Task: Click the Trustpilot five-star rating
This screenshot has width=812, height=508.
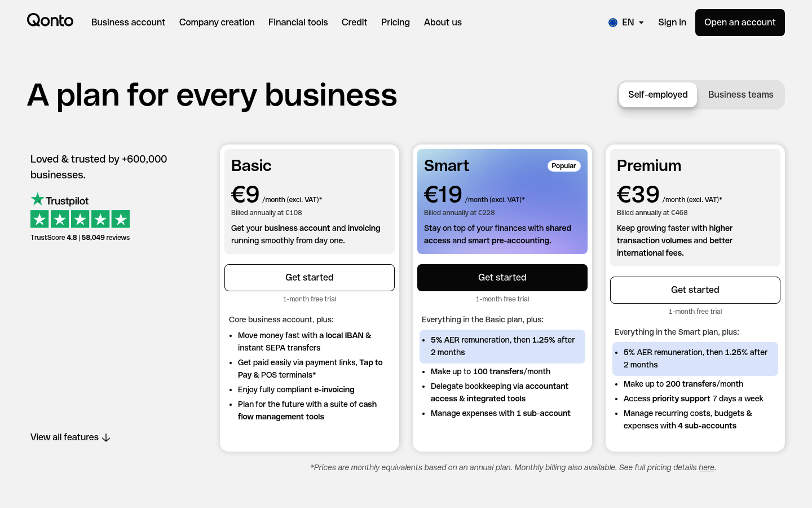Action: coord(80,219)
